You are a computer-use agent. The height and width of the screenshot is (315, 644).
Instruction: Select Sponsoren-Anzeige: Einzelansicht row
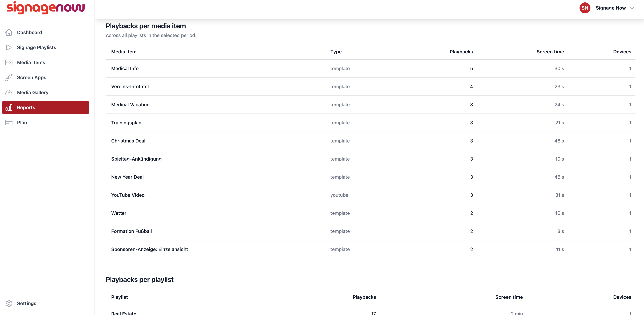point(370,249)
